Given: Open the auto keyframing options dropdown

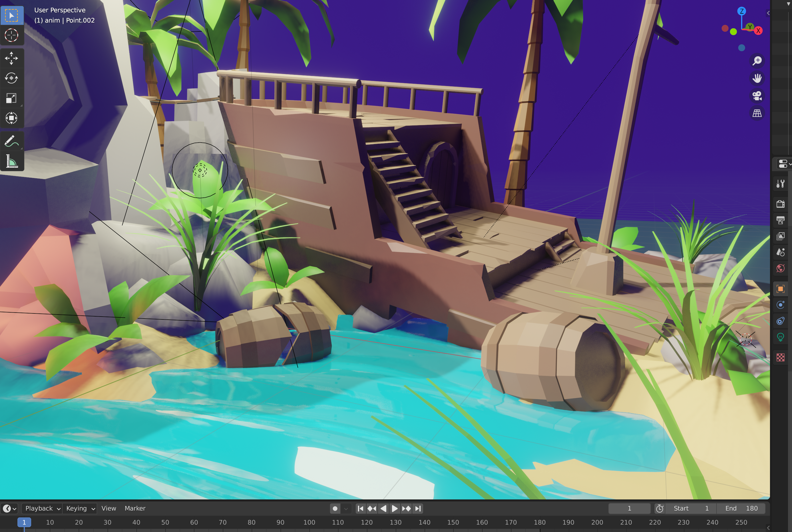Looking at the screenshot, I should click(x=346, y=508).
